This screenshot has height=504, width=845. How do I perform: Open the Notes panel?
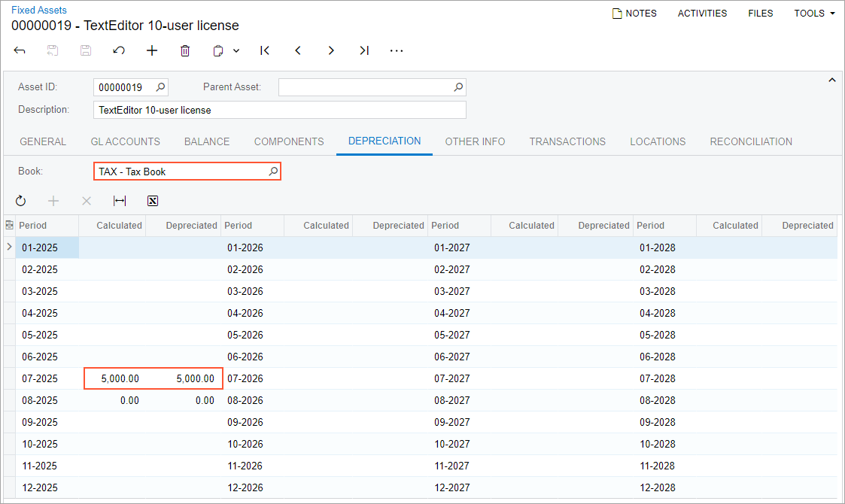click(634, 14)
